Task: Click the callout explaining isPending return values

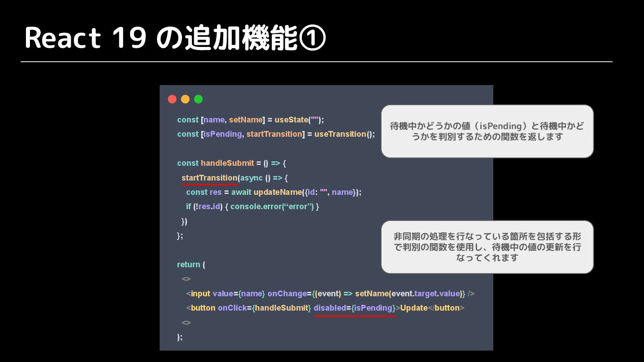Action: pos(487,131)
